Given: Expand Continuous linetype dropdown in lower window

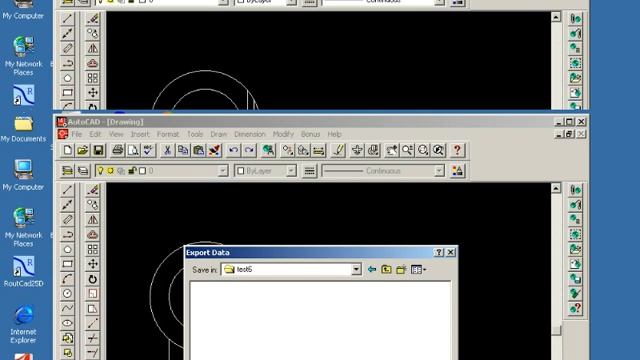Looking at the screenshot, I should [x=439, y=171].
